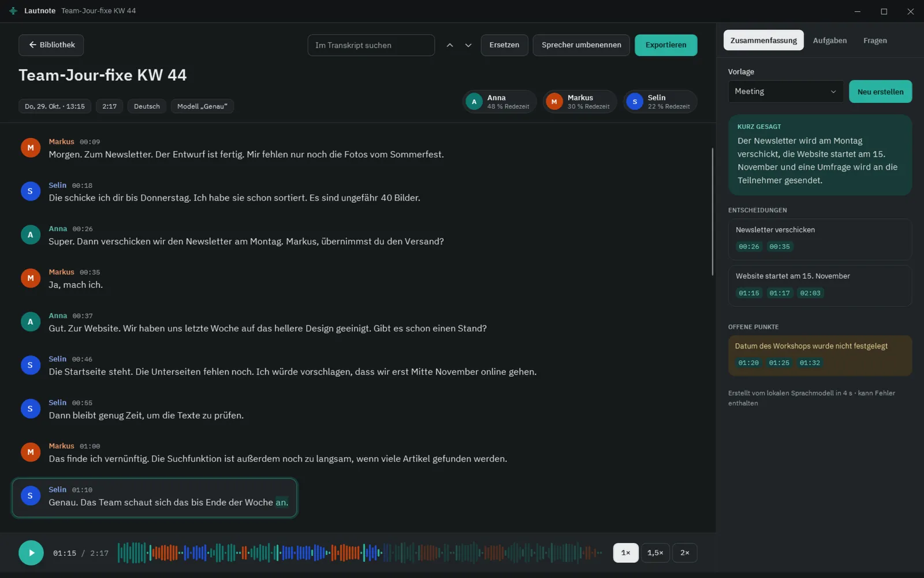The width and height of the screenshot is (924, 578).
Task: Click the Deutsch language tag
Action: 147,106
